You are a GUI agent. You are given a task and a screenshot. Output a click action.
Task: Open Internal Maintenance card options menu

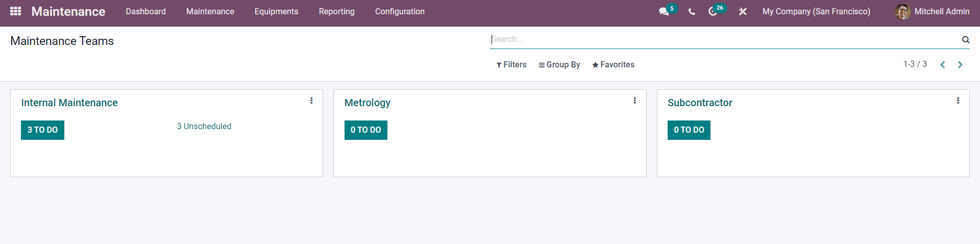[x=311, y=101]
